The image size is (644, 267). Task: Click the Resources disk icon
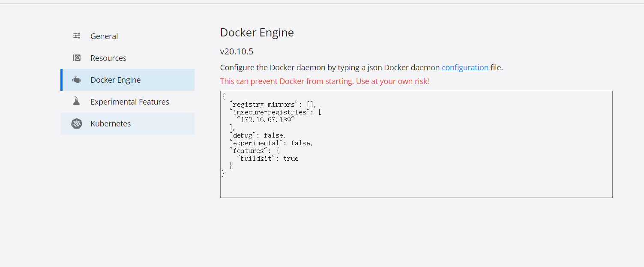(77, 58)
